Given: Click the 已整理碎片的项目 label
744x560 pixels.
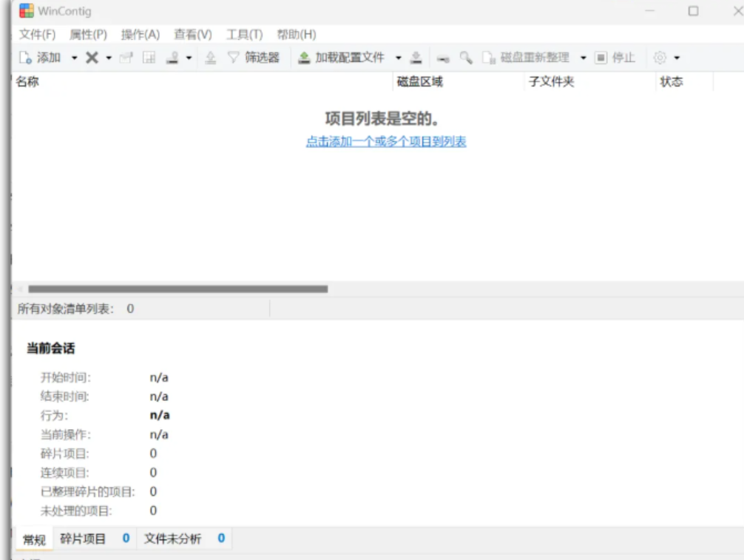Looking at the screenshot, I should pos(88,491).
